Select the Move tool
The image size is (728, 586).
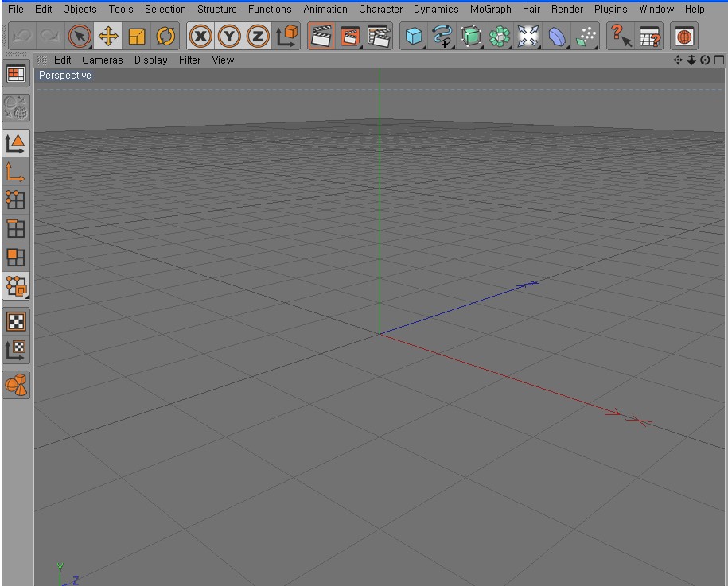[107, 36]
